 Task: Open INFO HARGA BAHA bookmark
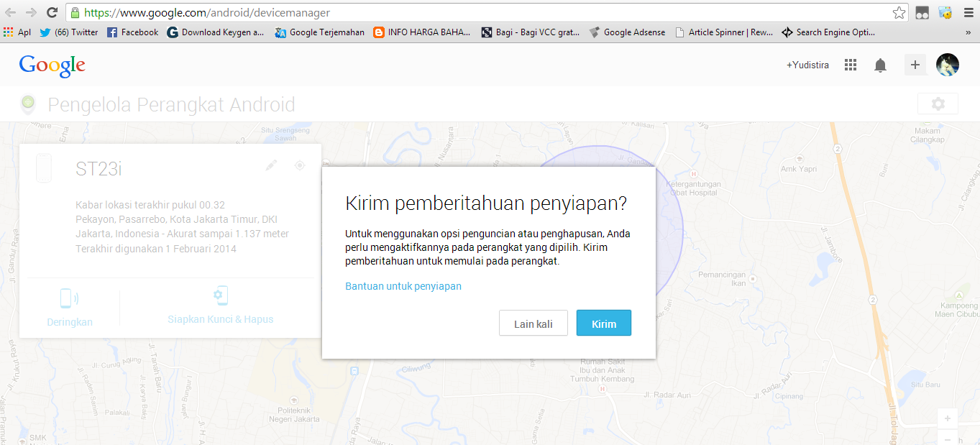[x=423, y=32]
